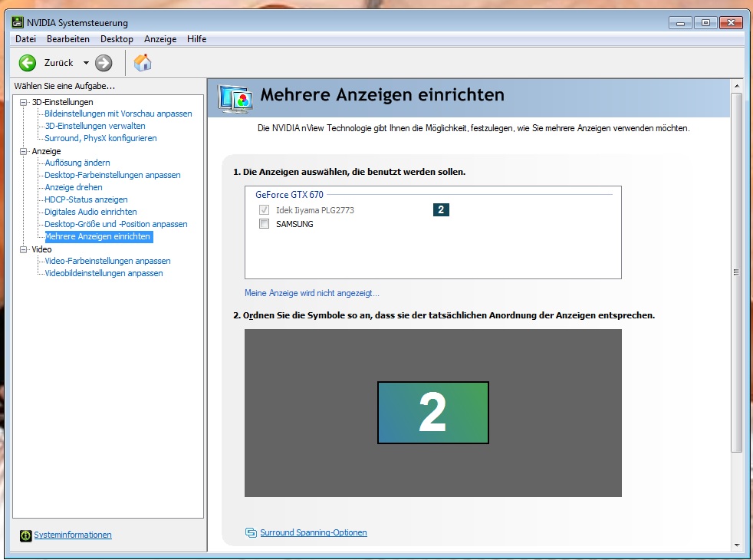This screenshot has width=753, height=560.
Task: Open the Desktop menu
Action: tap(117, 39)
